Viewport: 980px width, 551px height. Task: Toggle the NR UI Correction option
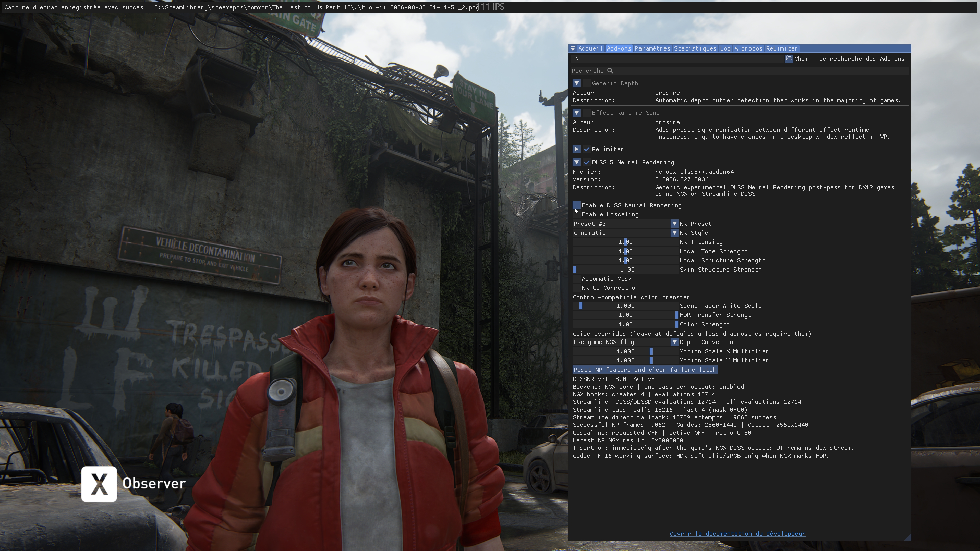pyautogui.click(x=577, y=288)
